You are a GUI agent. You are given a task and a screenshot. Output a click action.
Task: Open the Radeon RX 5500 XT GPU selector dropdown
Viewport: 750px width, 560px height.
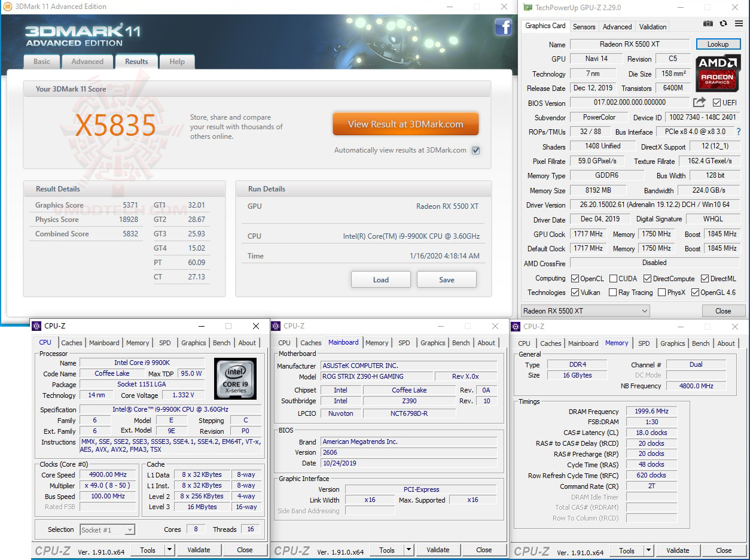point(585,311)
